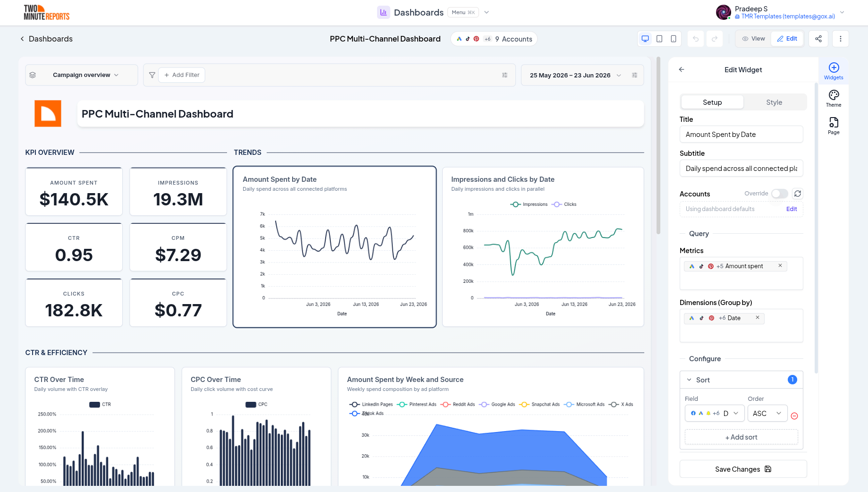Click the refresh accounts icon
This screenshot has width=868, height=492.
coord(798,194)
